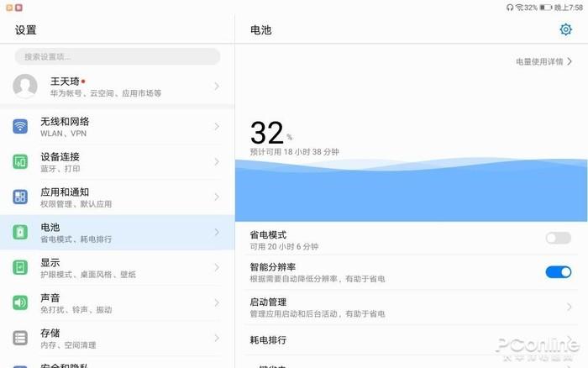
Task: Select 显示 in the settings list
Action: click(x=118, y=267)
